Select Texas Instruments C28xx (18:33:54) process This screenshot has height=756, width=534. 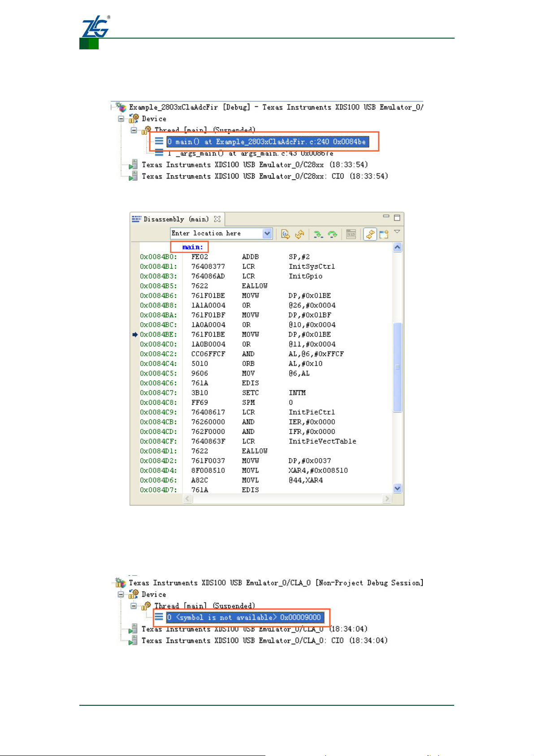[255, 165]
